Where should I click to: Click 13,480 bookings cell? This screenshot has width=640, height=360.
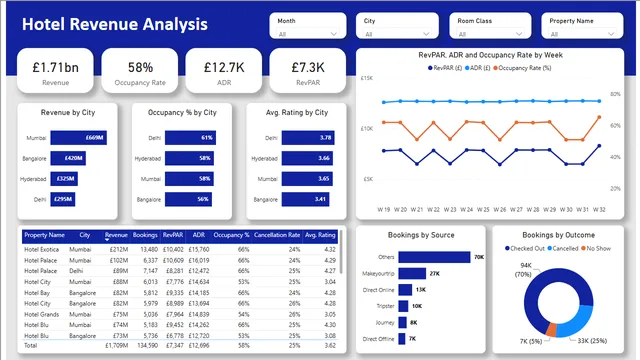[x=149, y=249]
